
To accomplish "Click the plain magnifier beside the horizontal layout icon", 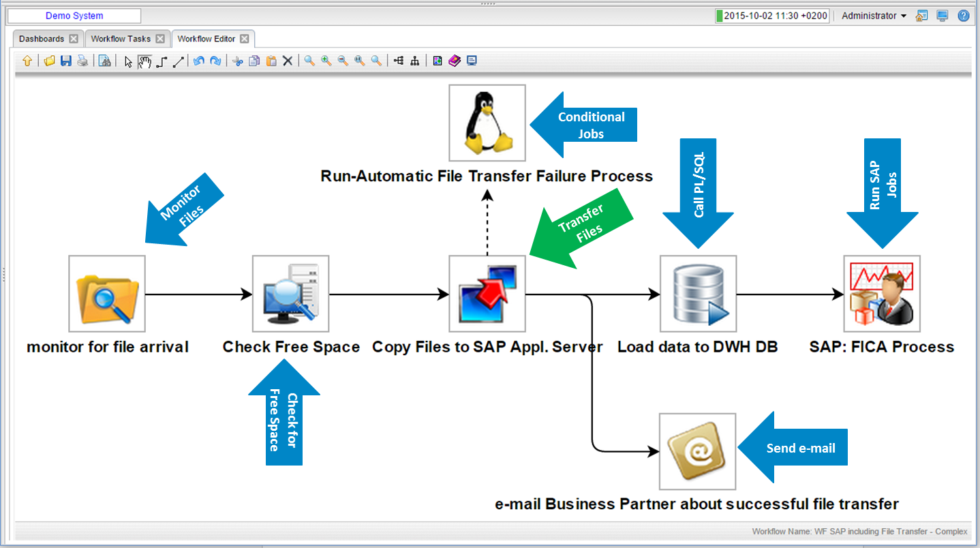I will click(376, 61).
